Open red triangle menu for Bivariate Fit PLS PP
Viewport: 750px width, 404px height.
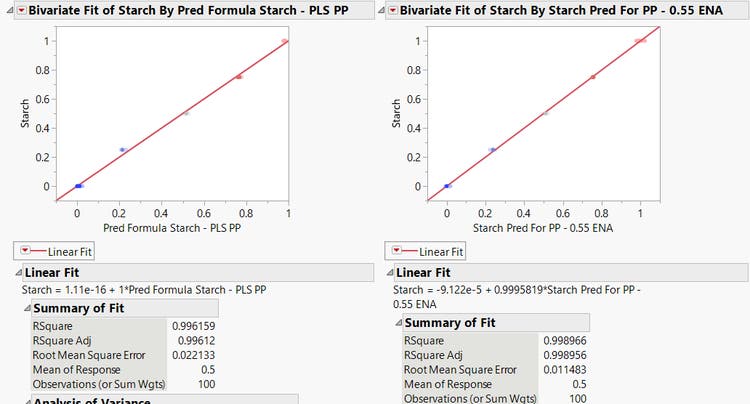tap(23, 10)
